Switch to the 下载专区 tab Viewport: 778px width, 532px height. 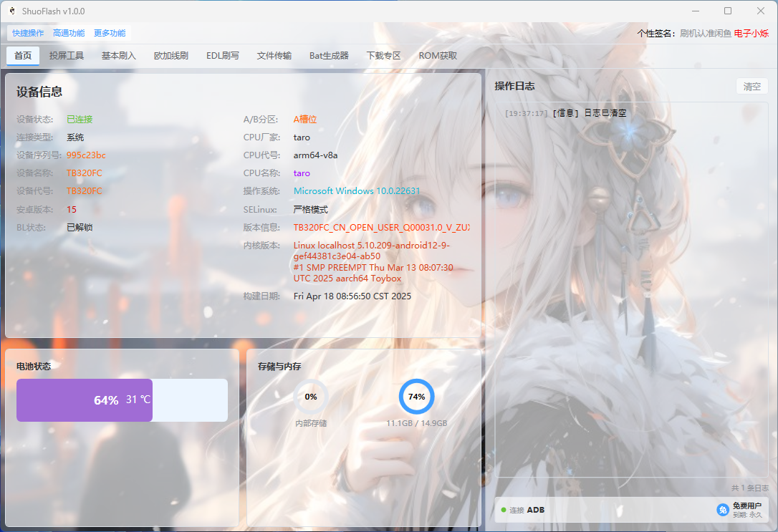(x=383, y=56)
